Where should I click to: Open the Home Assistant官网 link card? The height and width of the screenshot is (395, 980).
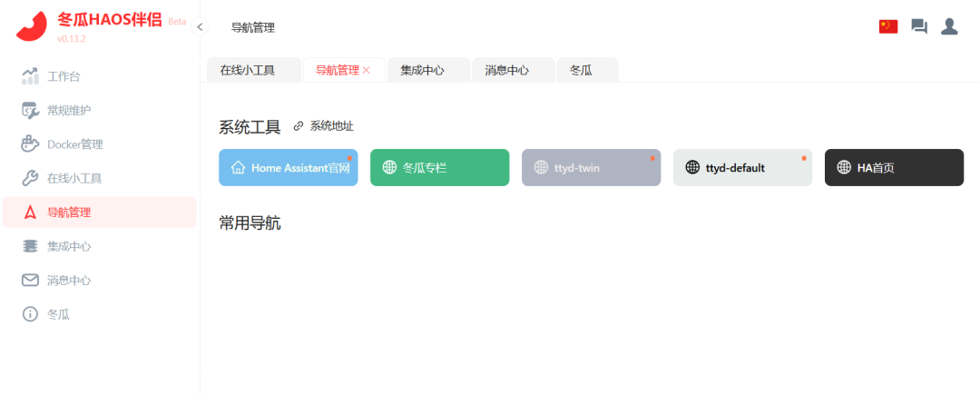pos(289,167)
